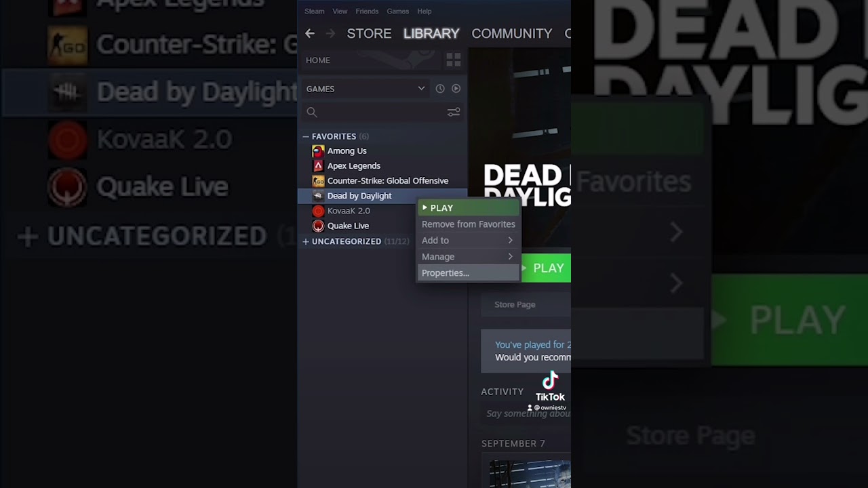Viewport: 868px width, 488px height.
Task: Switch to grid collections view icon
Action: click(454, 60)
